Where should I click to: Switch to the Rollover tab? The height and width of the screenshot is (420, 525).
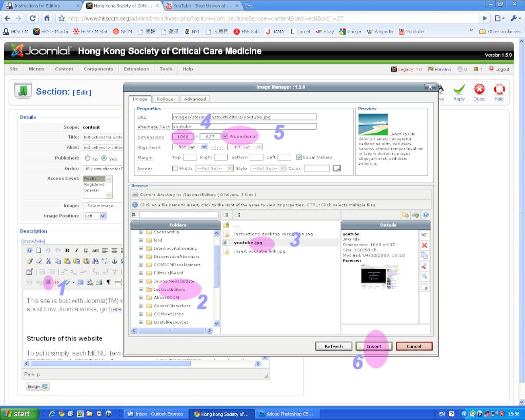[x=166, y=99]
